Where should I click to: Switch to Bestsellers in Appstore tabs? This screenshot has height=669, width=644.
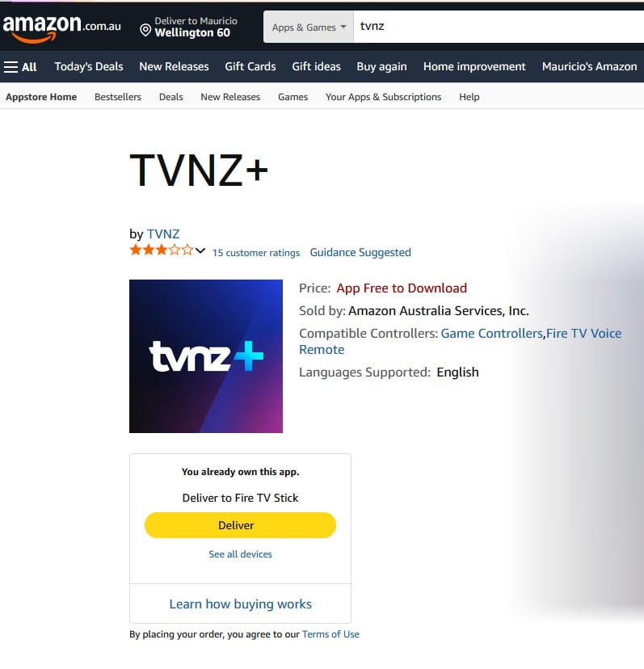pyautogui.click(x=118, y=97)
